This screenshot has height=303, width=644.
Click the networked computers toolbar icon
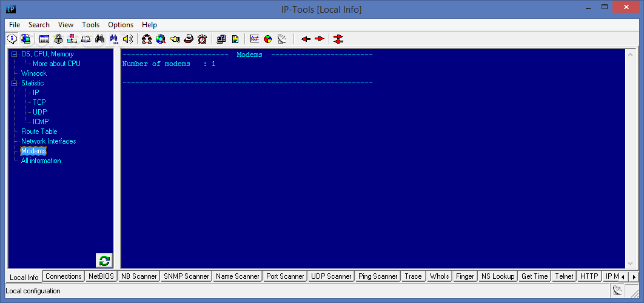pos(72,39)
